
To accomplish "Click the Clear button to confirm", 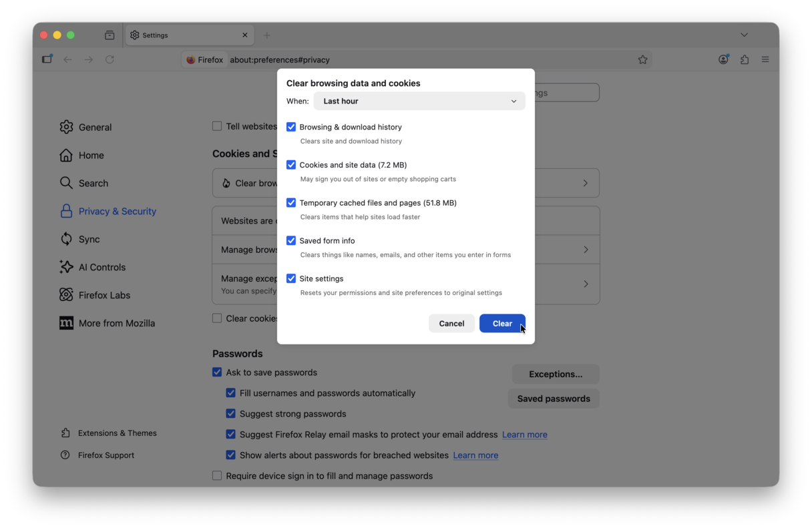I will [x=502, y=323].
